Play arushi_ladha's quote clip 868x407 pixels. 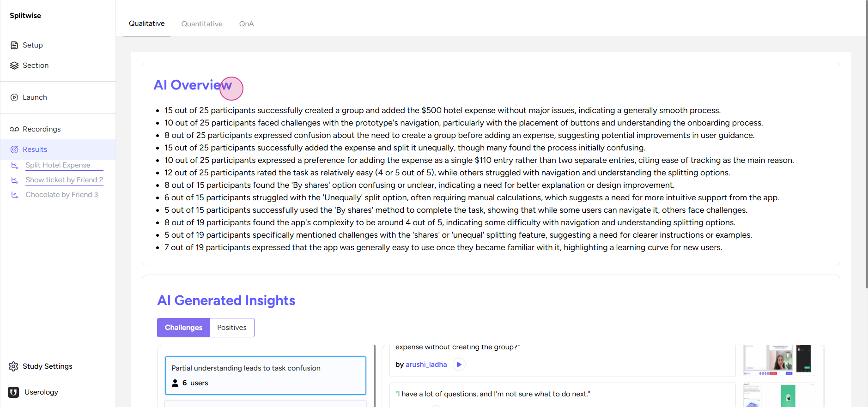pos(459,365)
